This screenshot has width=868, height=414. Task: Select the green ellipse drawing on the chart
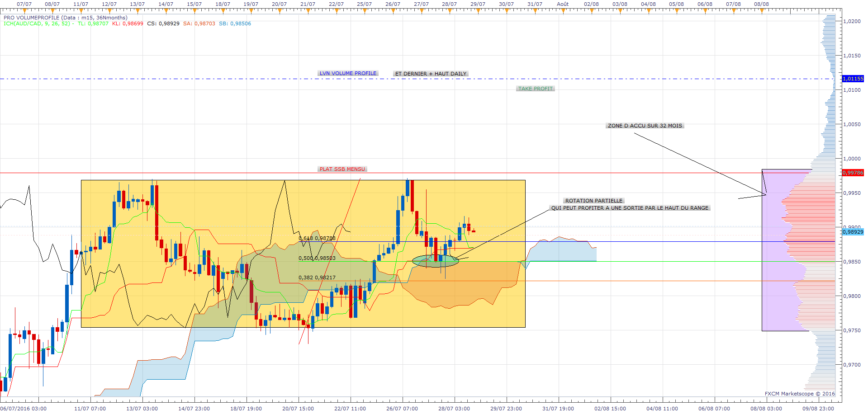click(x=436, y=261)
